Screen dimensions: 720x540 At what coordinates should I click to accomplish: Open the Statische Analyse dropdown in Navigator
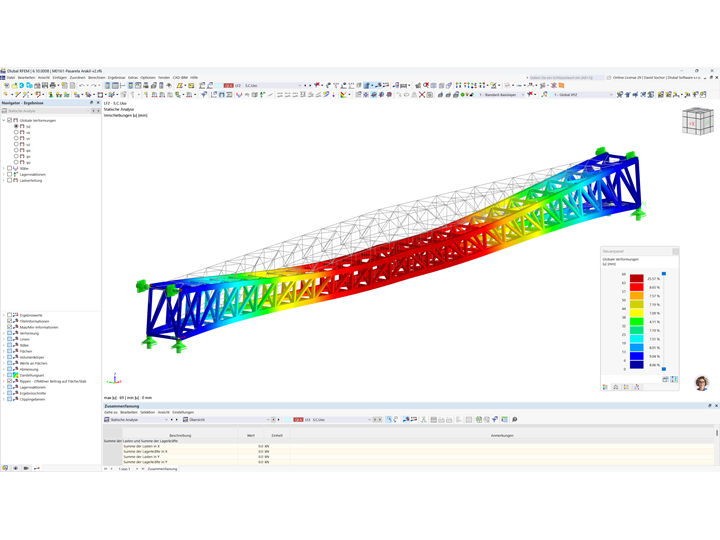[x=46, y=111]
